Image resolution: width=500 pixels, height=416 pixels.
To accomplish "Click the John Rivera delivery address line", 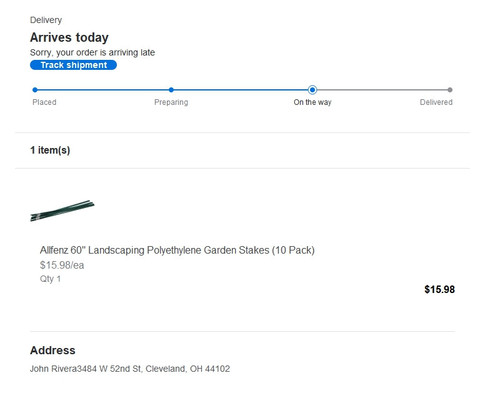I will (x=130, y=369).
